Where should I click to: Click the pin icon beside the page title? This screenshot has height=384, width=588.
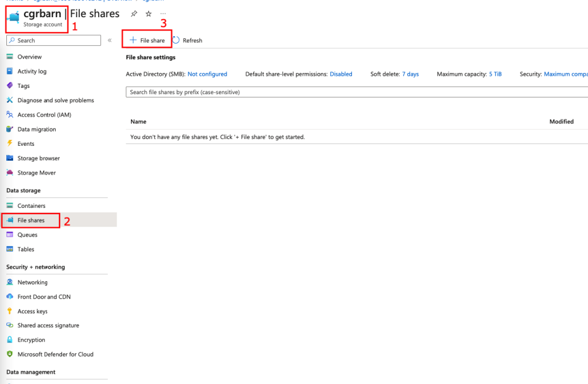[134, 14]
